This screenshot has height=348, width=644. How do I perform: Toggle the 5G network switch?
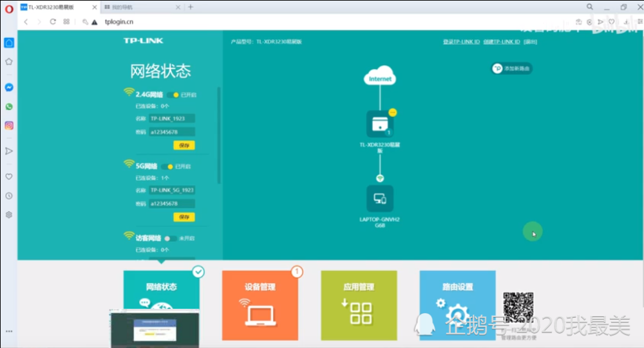point(167,167)
